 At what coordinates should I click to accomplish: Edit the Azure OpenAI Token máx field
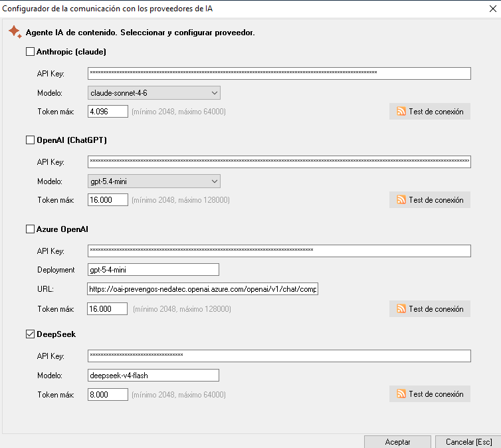(x=107, y=309)
